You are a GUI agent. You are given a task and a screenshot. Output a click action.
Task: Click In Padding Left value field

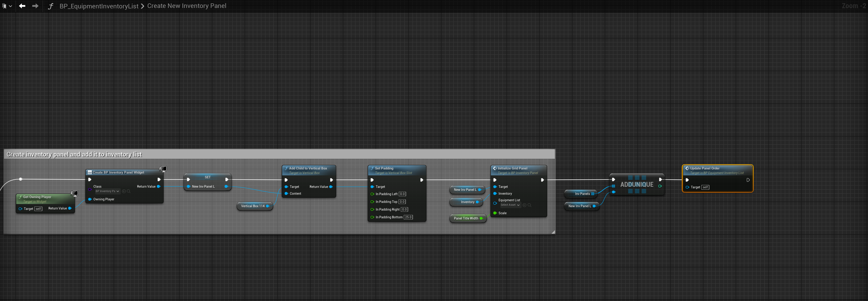pyautogui.click(x=402, y=194)
